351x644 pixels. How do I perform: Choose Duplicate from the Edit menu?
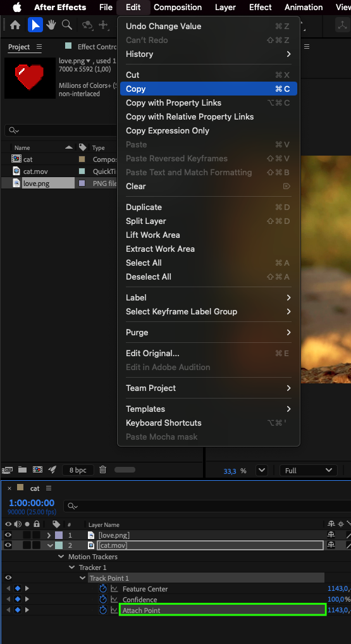[209, 207]
